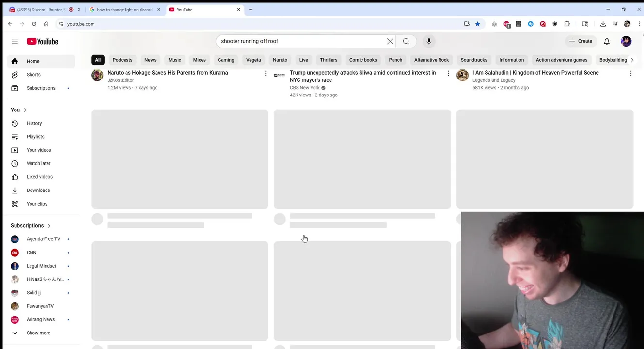
Task: Open the Watch later list
Action: [x=41, y=163]
